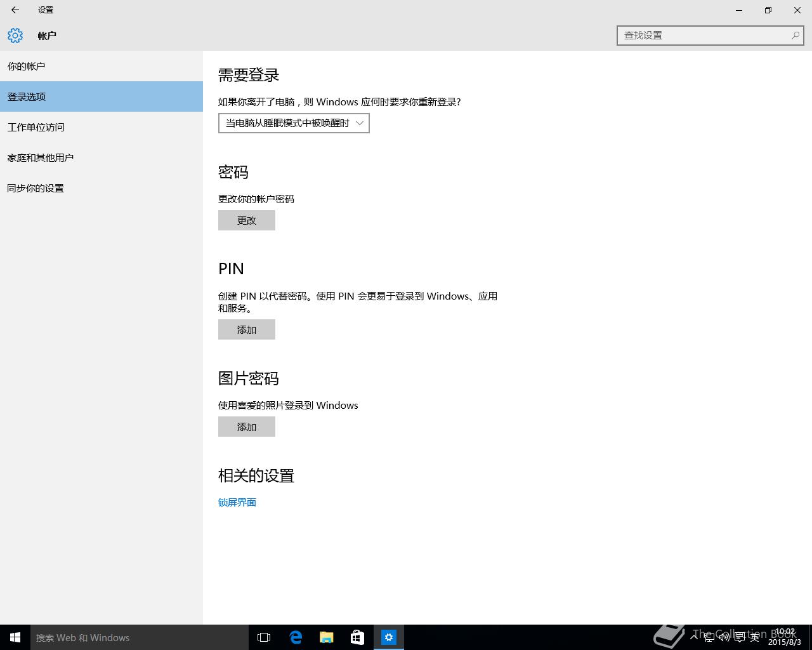Click the Settings app icon in the taskbar
This screenshot has width=812, height=650.
(389, 637)
